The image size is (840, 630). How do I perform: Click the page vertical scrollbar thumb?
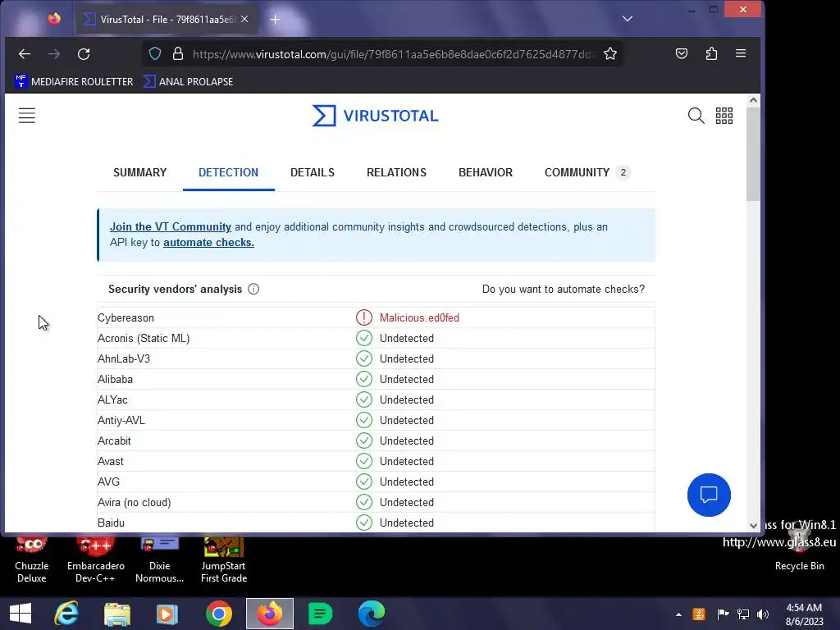(x=753, y=154)
